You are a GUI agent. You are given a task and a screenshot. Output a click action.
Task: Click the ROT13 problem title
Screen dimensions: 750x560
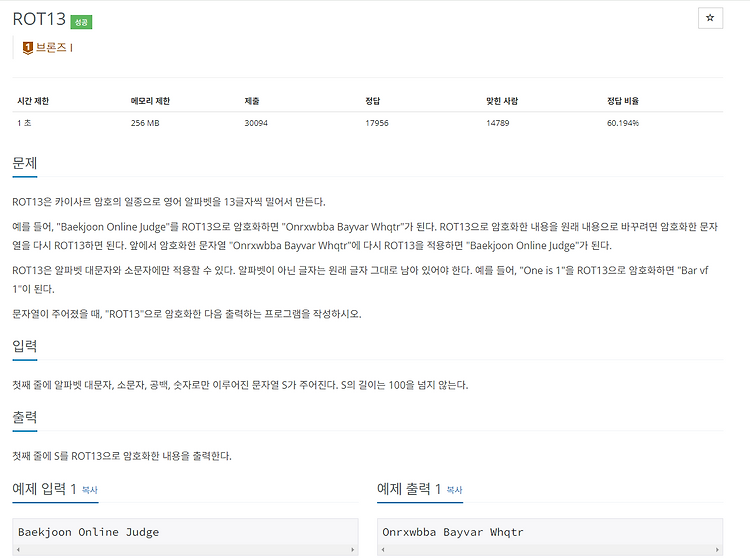click(x=39, y=19)
